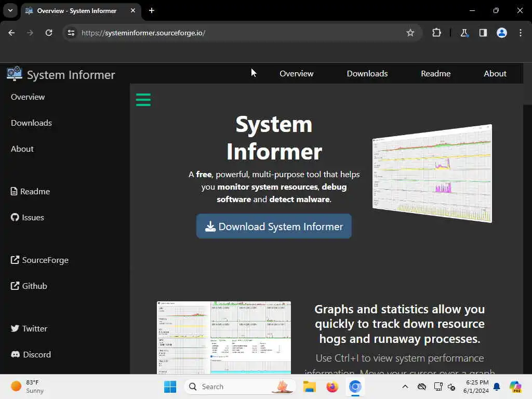This screenshot has width=532, height=399.
Task: Open the Github external link in sidebar
Action: coord(29,286)
